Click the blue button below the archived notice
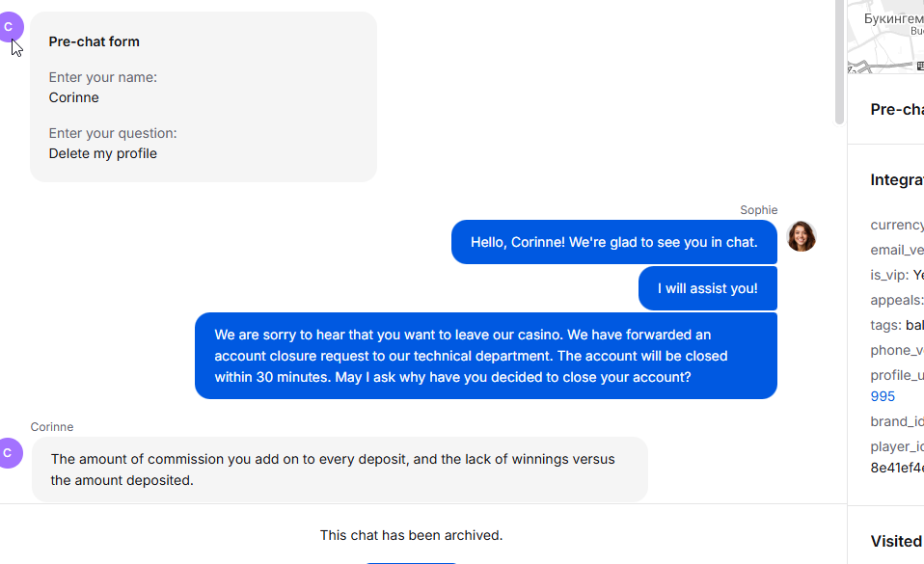The image size is (924, 564). [x=411, y=562]
